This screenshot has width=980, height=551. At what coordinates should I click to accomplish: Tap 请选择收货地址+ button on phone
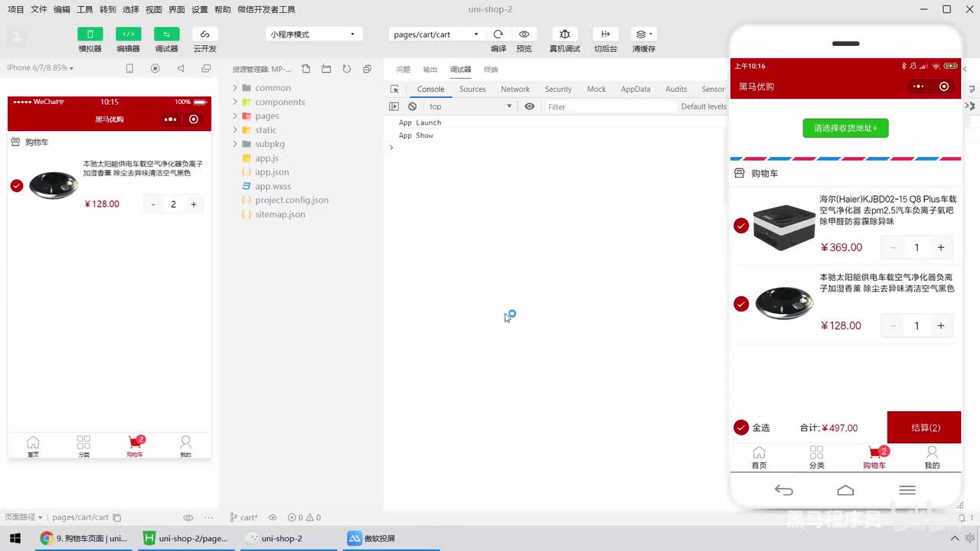[x=845, y=128]
